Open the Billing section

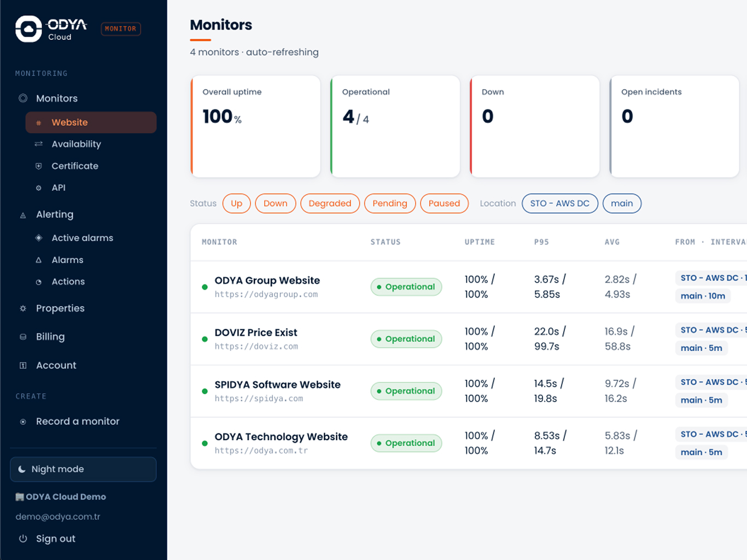(83, 337)
